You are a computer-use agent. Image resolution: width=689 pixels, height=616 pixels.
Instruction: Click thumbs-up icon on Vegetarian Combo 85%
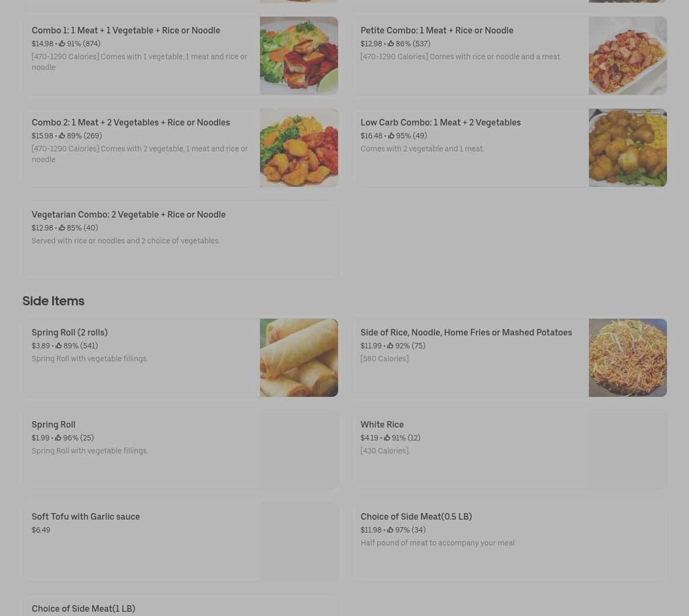62,228
